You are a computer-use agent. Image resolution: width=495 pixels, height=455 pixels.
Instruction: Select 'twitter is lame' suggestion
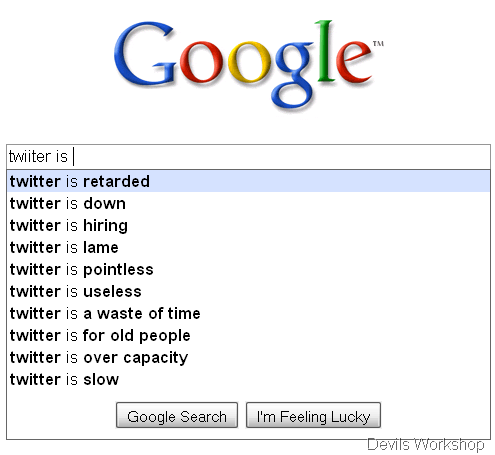coord(248,247)
